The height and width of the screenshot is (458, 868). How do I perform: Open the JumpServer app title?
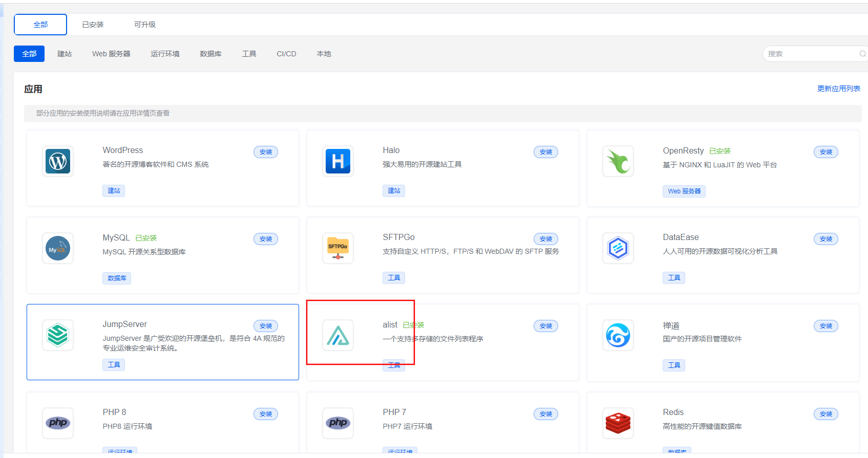(124, 324)
